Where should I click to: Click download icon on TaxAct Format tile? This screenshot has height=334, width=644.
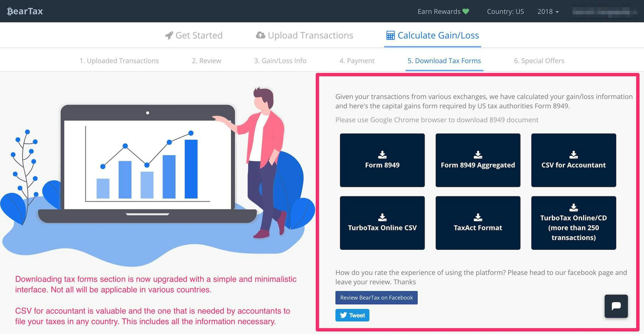pyautogui.click(x=478, y=217)
